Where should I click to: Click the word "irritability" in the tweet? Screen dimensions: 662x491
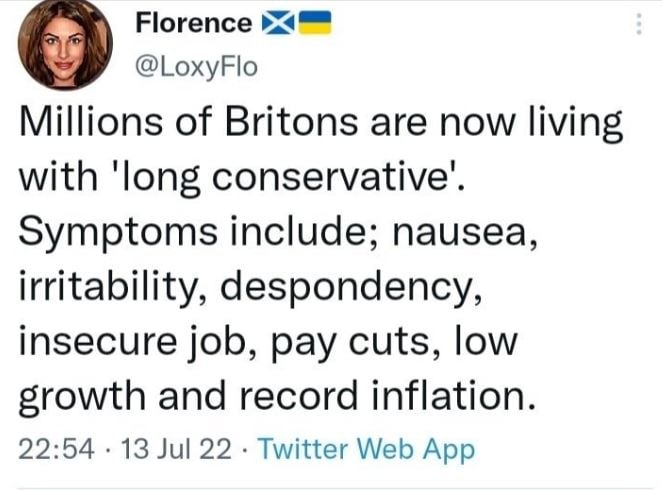111,286
